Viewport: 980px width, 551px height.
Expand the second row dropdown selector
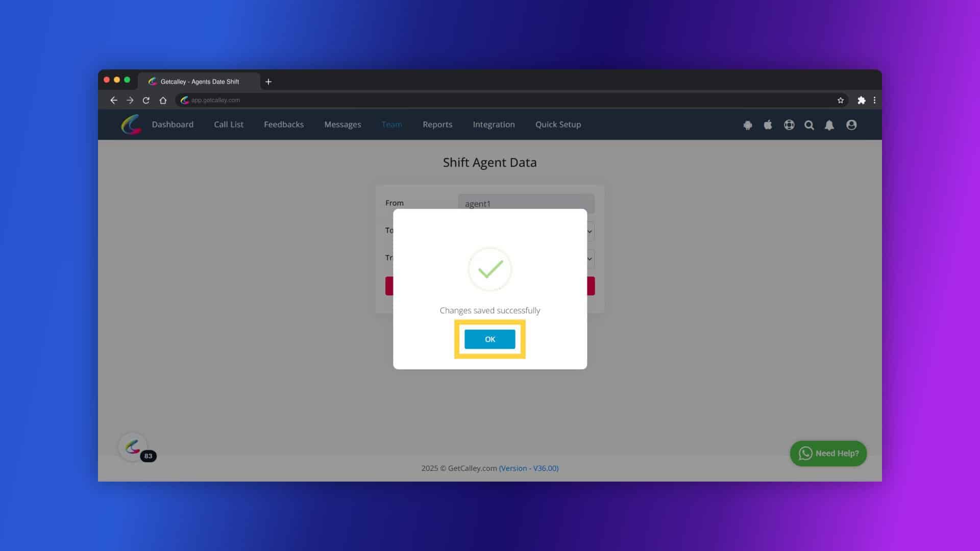(x=589, y=231)
